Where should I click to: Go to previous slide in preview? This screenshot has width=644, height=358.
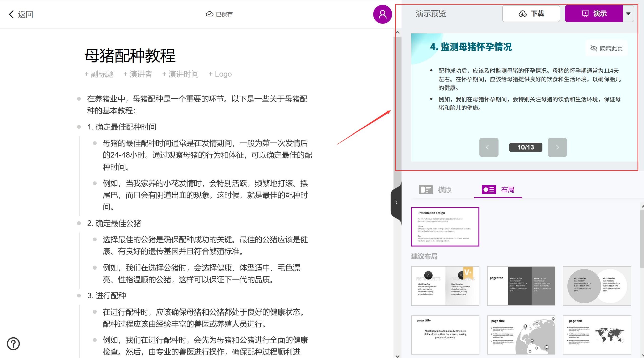(489, 147)
